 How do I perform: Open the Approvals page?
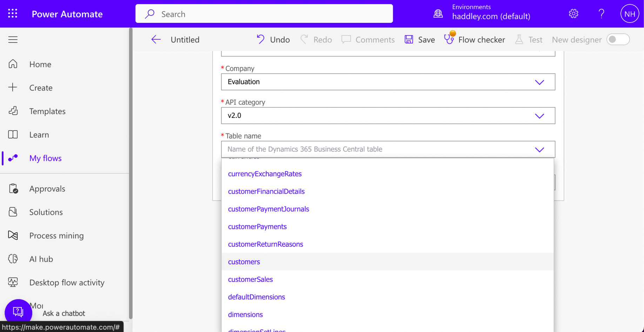tap(47, 189)
